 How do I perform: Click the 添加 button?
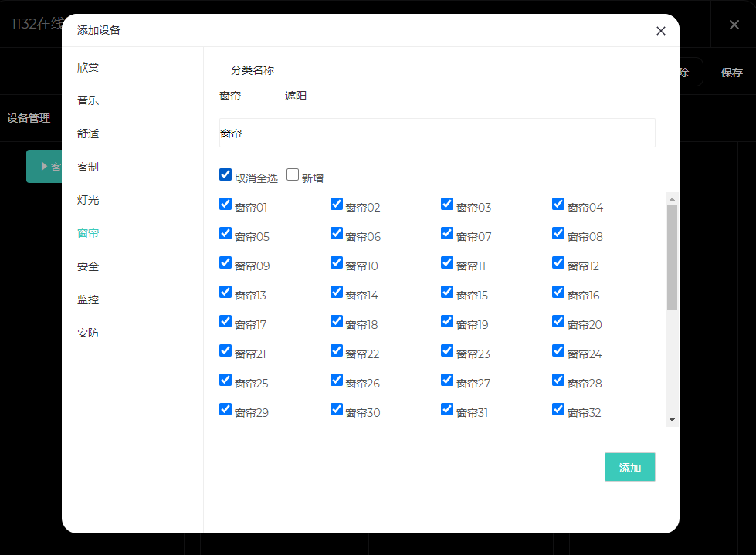point(629,467)
